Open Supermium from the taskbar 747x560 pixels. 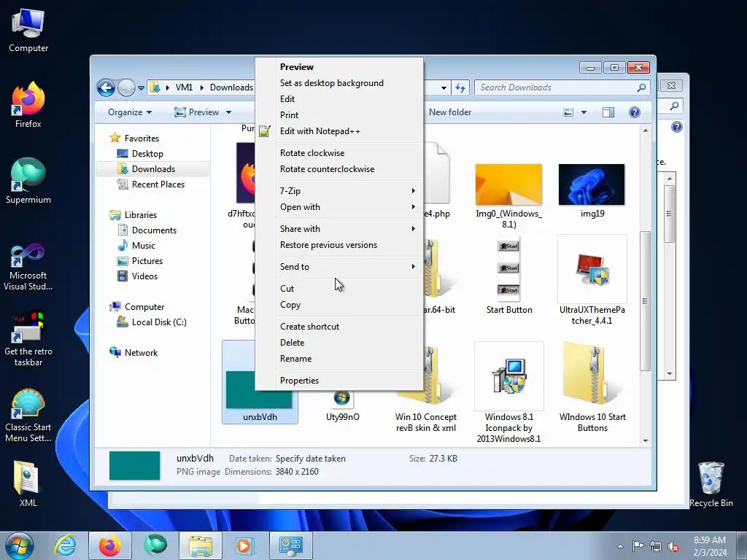[x=155, y=545]
